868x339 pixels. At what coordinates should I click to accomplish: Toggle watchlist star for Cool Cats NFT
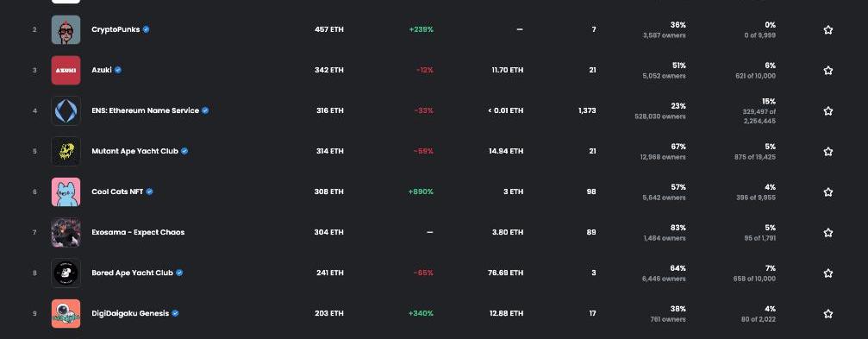pyautogui.click(x=827, y=192)
